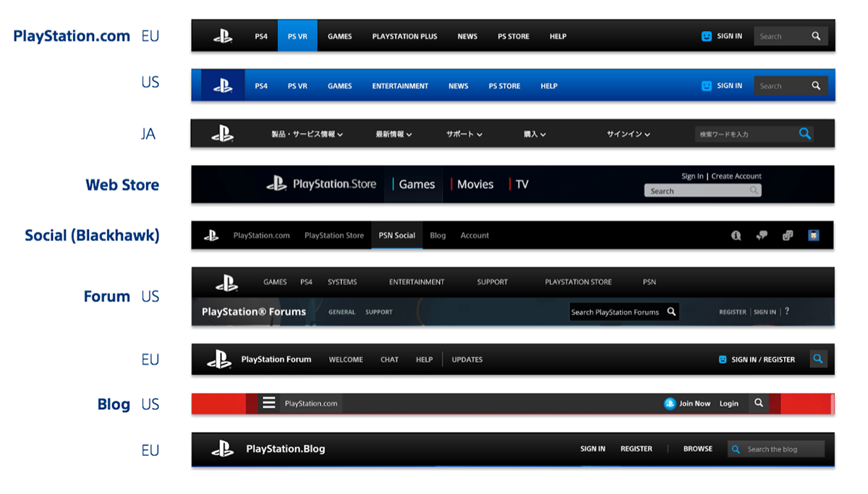Click the magnifier in the Search the blog box
The height and width of the screenshot is (494, 868).
(x=736, y=449)
